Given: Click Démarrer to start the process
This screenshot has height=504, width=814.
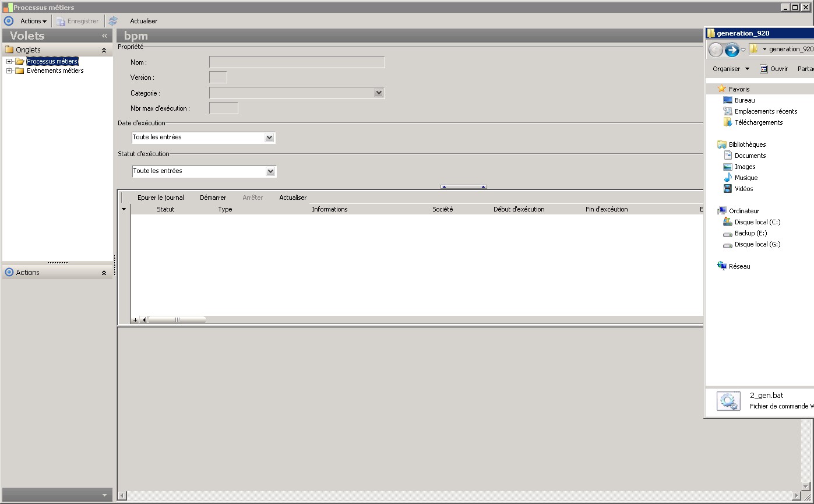Looking at the screenshot, I should [213, 198].
